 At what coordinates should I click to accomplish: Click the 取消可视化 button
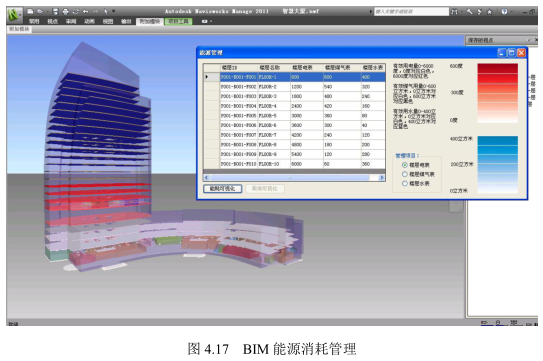[x=265, y=188]
